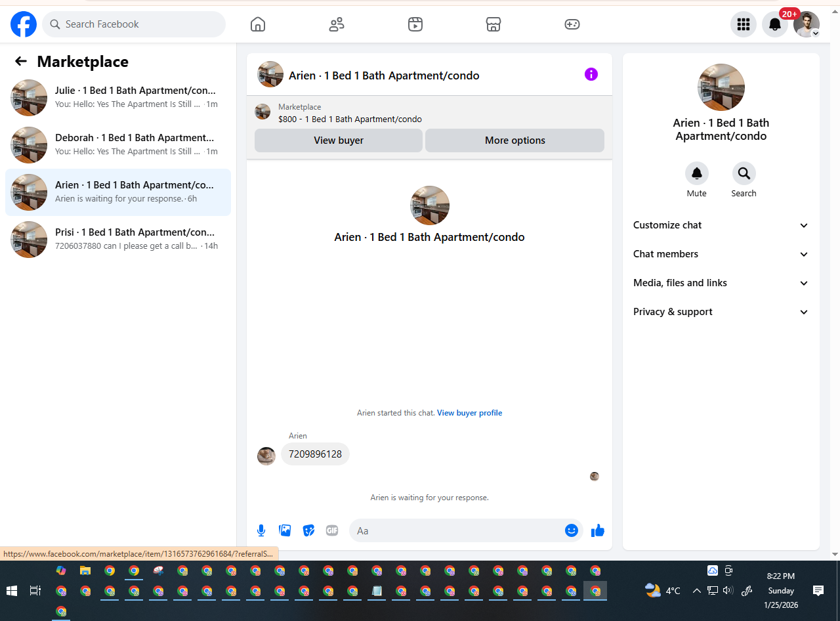
Task: Expand the Privacy & support section
Action: click(x=721, y=312)
